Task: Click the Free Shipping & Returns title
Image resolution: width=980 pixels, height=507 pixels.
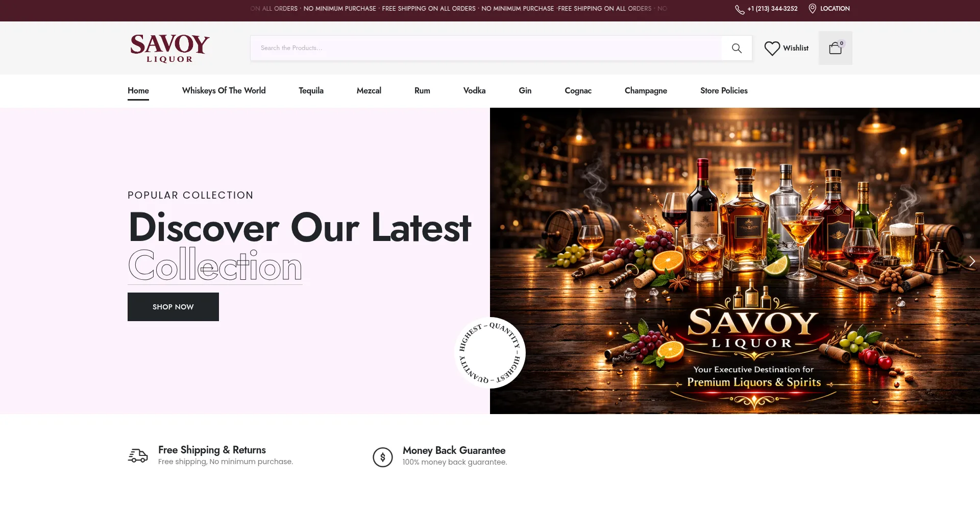Action: 212,450
